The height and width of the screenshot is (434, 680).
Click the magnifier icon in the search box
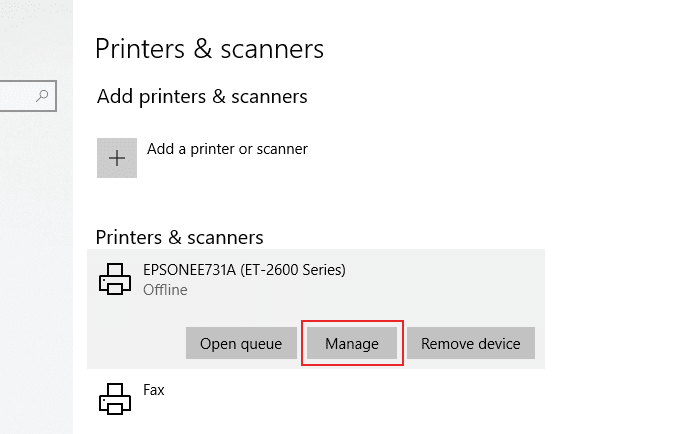(x=42, y=96)
